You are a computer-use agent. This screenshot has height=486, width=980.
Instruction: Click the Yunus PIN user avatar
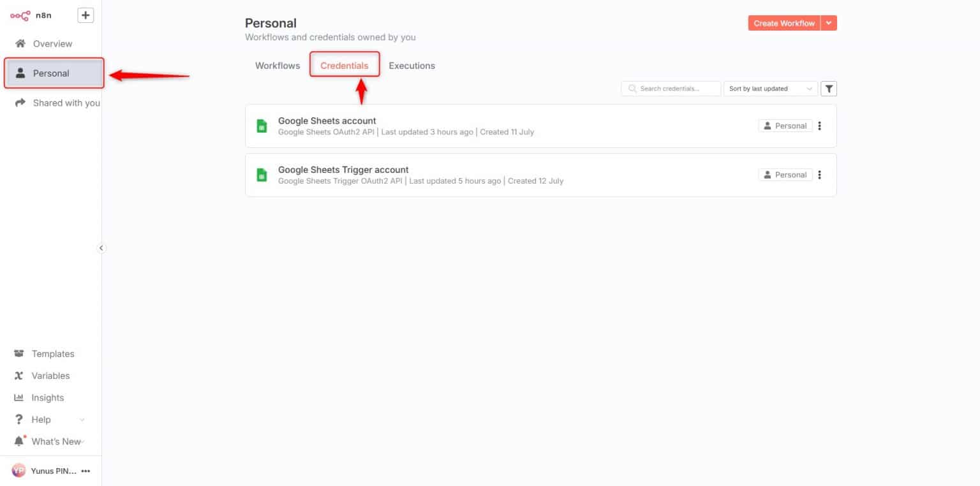[x=19, y=470]
